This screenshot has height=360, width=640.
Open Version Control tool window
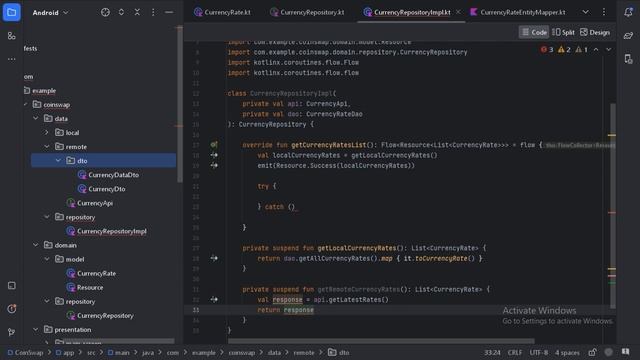11,332
